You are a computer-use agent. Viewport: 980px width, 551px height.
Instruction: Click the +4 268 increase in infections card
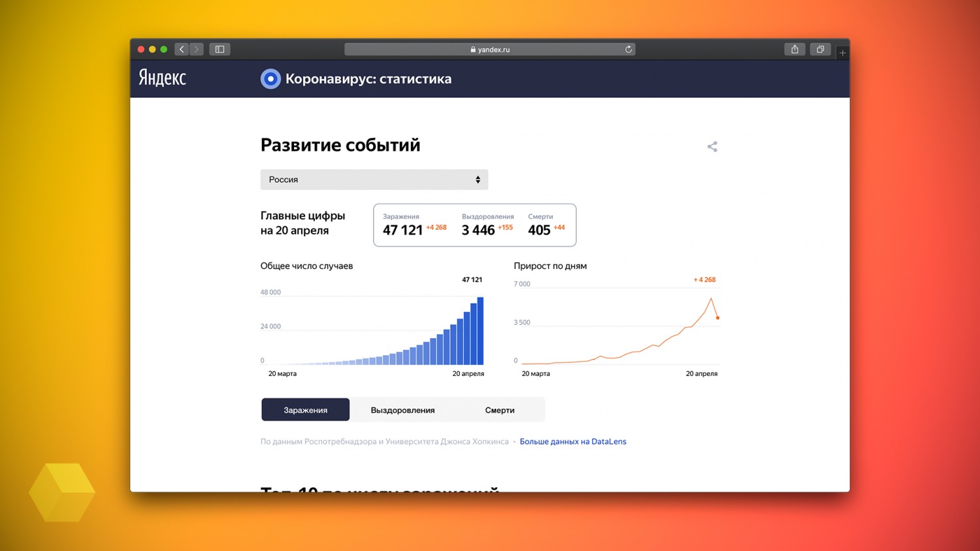click(x=436, y=227)
